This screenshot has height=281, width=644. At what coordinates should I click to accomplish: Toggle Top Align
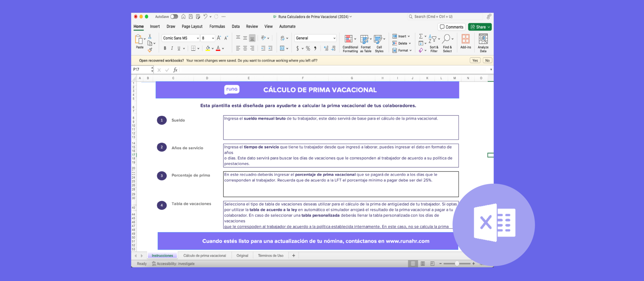[238, 38]
